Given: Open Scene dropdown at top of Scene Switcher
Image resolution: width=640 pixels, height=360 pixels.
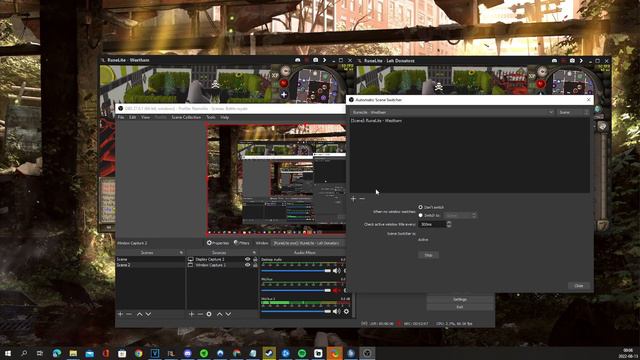Looking at the screenshot, I should 573,112.
